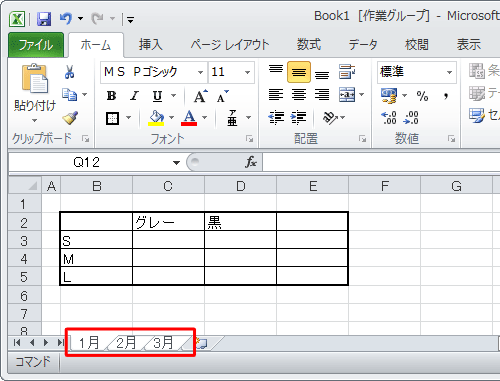Expand the paste options arrow under 貼り付け

click(x=35, y=120)
